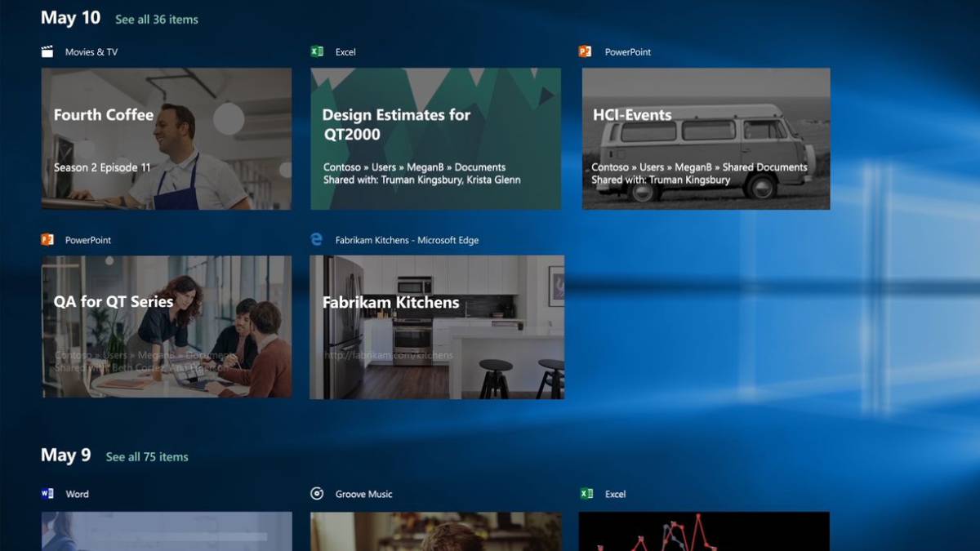Image resolution: width=980 pixels, height=551 pixels.
Task: Click the Word icon under May 9
Action: click(47, 493)
